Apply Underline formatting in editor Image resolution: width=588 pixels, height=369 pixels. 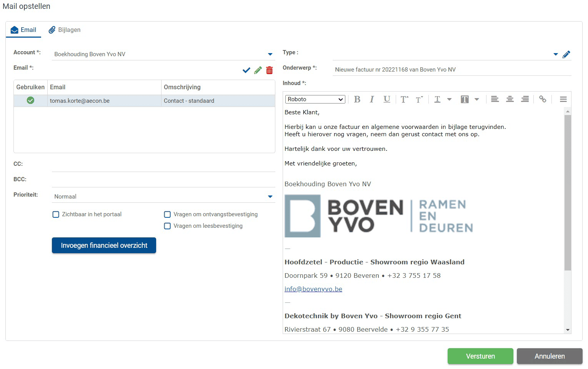pyautogui.click(x=386, y=99)
